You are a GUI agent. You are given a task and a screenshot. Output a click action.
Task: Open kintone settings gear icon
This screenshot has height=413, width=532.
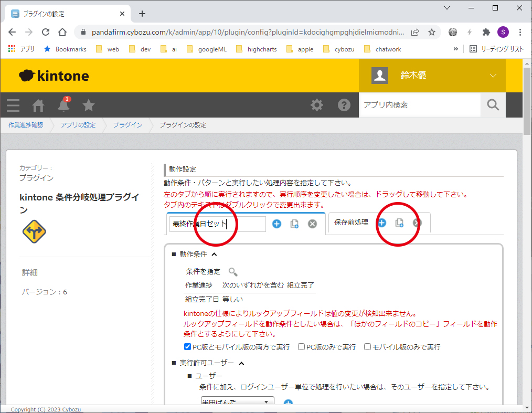click(x=317, y=105)
